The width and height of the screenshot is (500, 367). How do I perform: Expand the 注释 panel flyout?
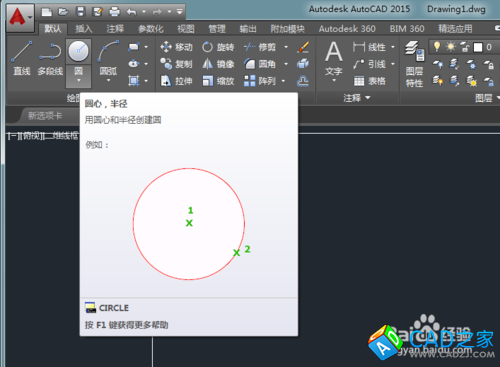coord(357,98)
